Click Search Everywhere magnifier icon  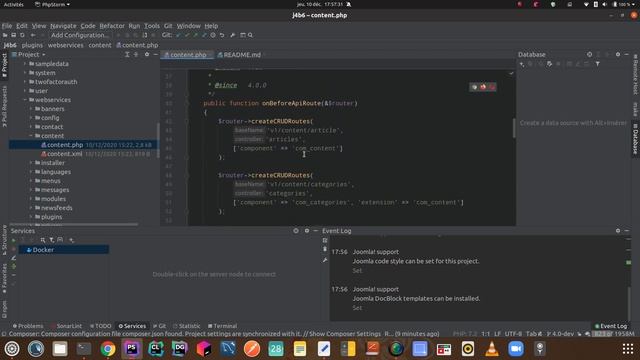click(250, 35)
